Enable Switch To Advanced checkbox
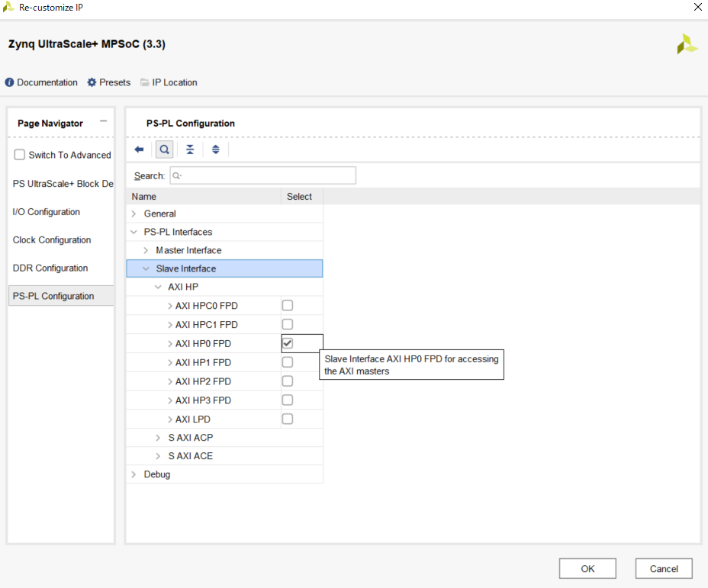This screenshot has width=708, height=588. pyautogui.click(x=19, y=155)
